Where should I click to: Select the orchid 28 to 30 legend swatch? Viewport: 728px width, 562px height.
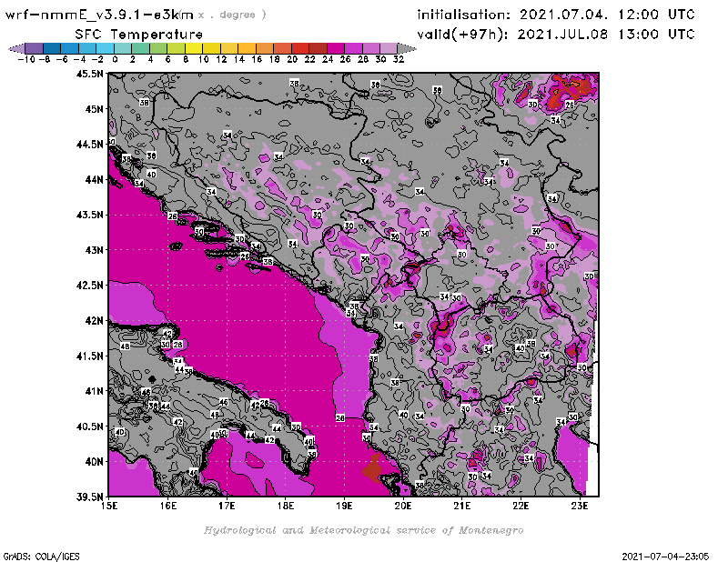pyautogui.click(x=371, y=48)
